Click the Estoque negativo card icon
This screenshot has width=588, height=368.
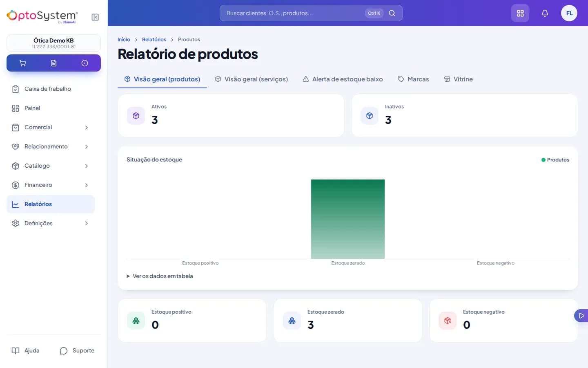coord(448,321)
